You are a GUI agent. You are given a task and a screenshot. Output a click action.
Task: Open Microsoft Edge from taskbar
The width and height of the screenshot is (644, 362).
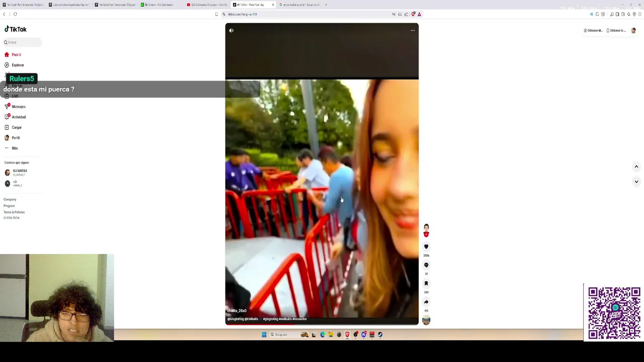tap(323, 334)
